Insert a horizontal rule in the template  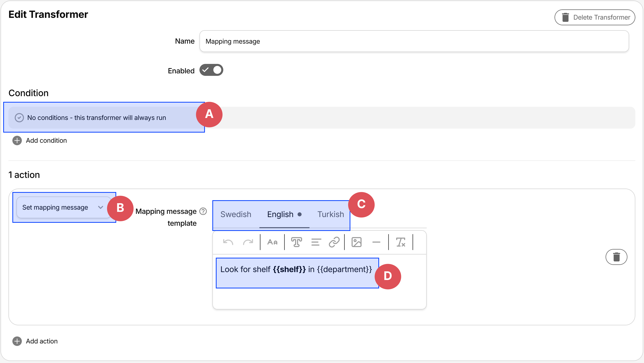click(x=376, y=242)
